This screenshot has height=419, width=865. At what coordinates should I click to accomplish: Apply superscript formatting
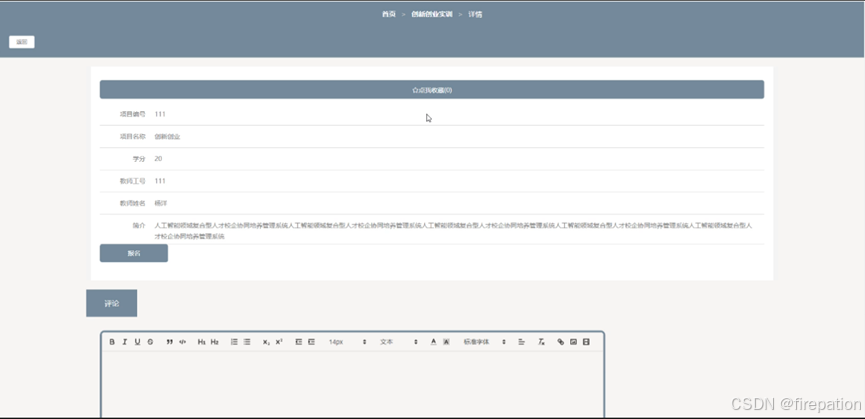(x=279, y=342)
